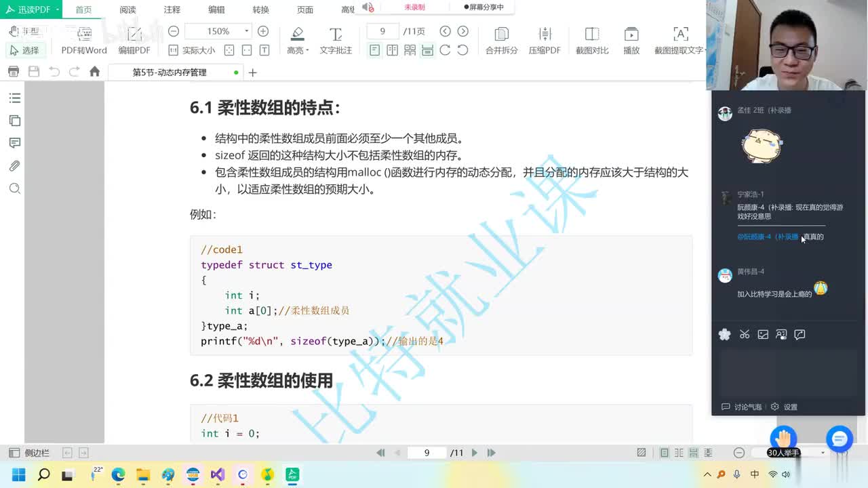Click the print icon
Image resolution: width=868 pixels, height=488 pixels.
(13, 72)
